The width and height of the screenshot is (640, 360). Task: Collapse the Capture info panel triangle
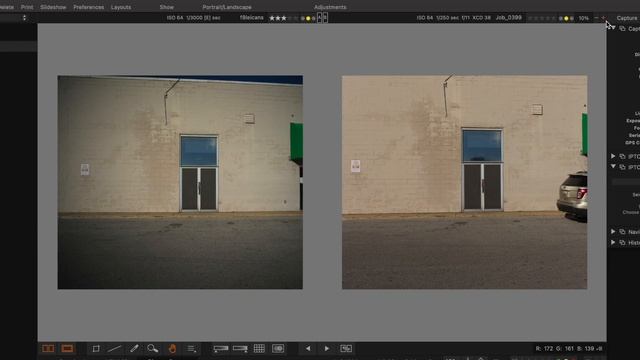(613, 27)
